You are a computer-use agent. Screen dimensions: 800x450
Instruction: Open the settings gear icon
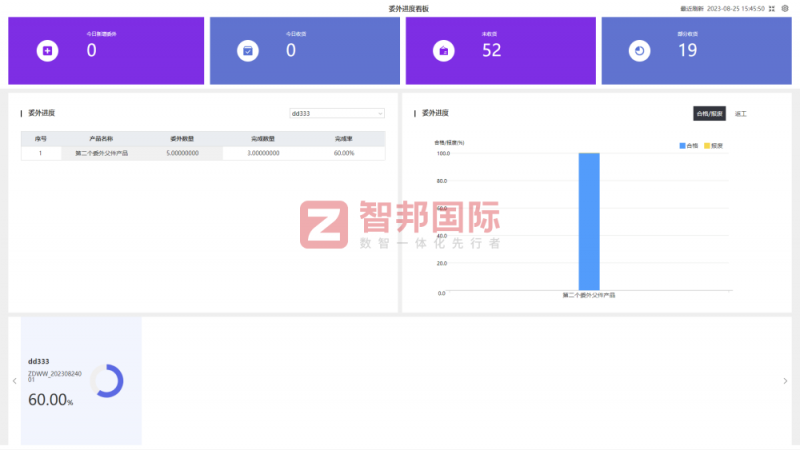(x=785, y=8)
